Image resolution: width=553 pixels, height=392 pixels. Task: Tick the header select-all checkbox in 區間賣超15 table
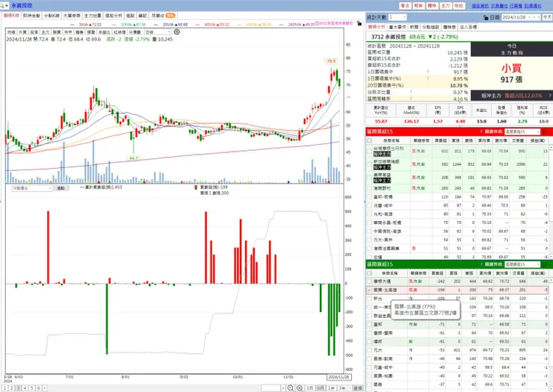tap(369, 273)
